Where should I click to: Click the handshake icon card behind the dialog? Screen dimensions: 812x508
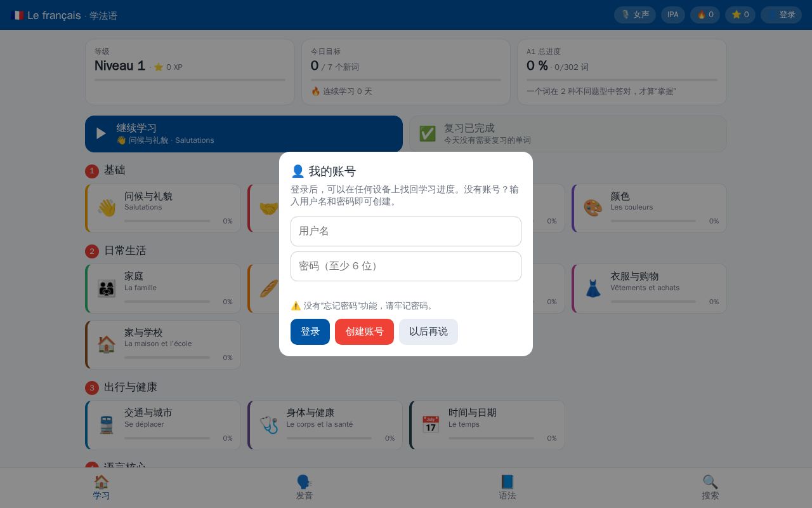269,208
